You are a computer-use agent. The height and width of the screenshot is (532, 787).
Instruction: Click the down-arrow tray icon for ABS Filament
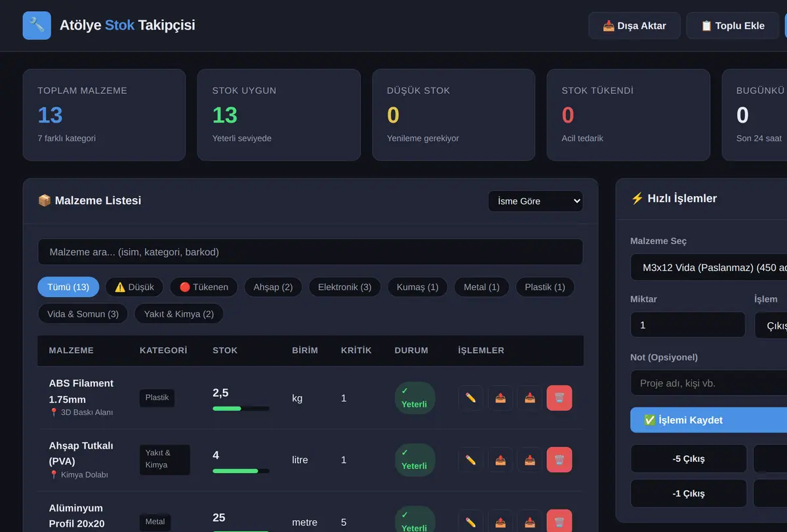530,398
